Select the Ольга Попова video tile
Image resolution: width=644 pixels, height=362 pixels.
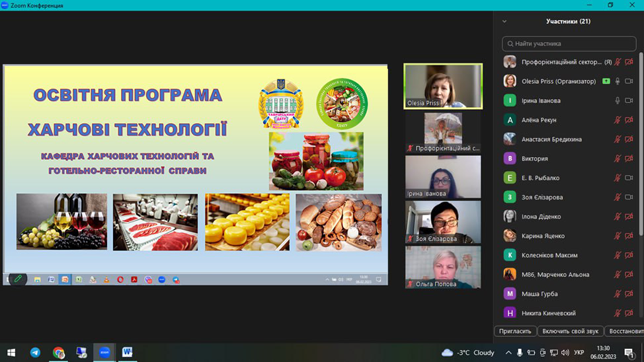tap(443, 267)
